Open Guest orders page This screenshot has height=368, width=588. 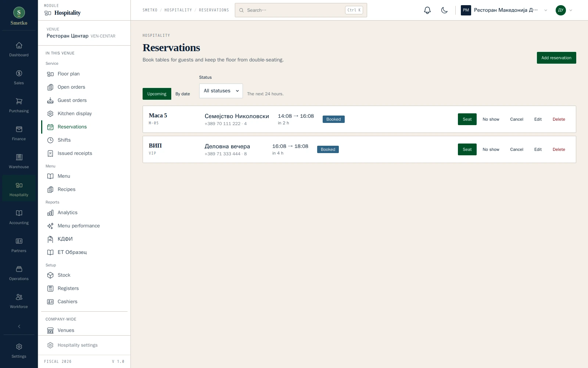84,100
